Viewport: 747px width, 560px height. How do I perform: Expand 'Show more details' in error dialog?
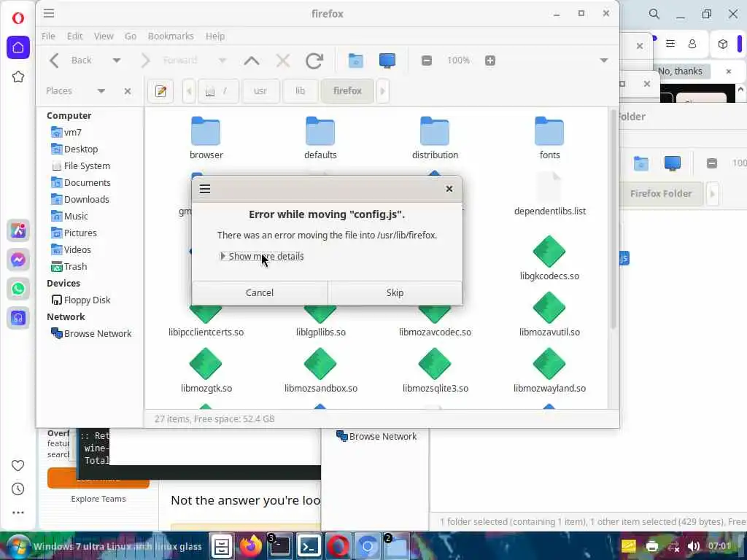pyautogui.click(x=262, y=256)
